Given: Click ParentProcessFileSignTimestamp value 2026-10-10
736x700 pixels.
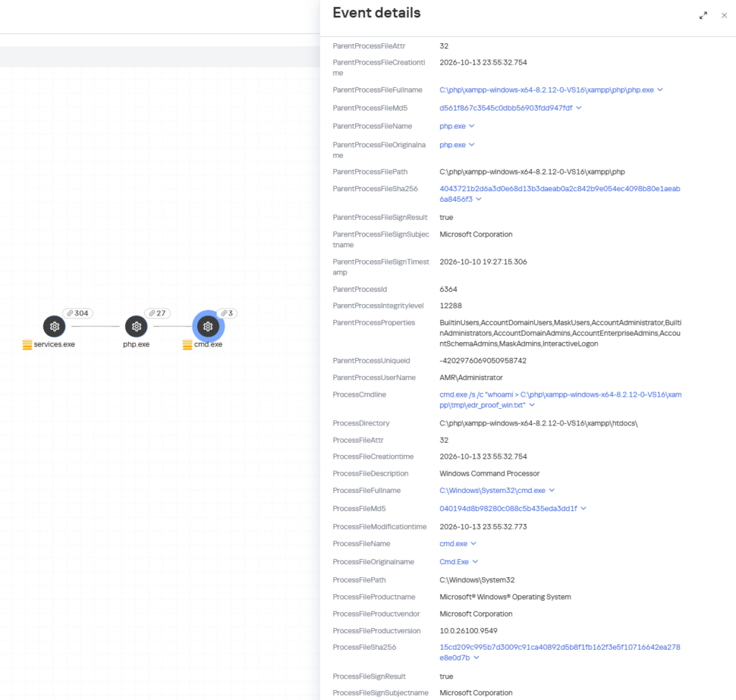Looking at the screenshot, I should (483, 262).
